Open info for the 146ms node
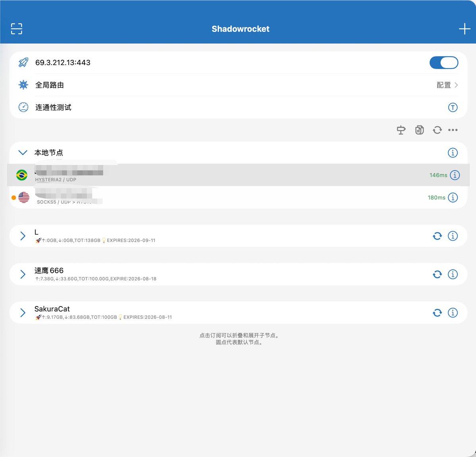Screen dimensions: 476x457 (x=455, y=175)
